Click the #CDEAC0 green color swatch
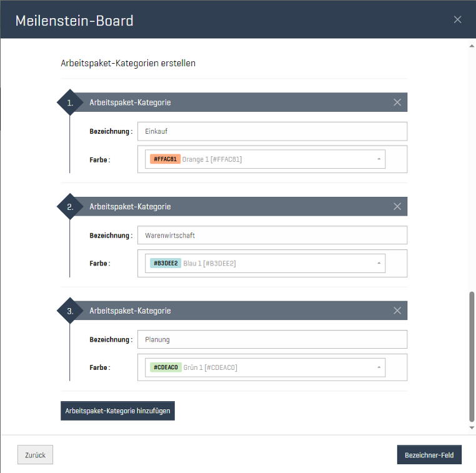The width and height of the screenshot is (476, 473). [x=166, y=367]
